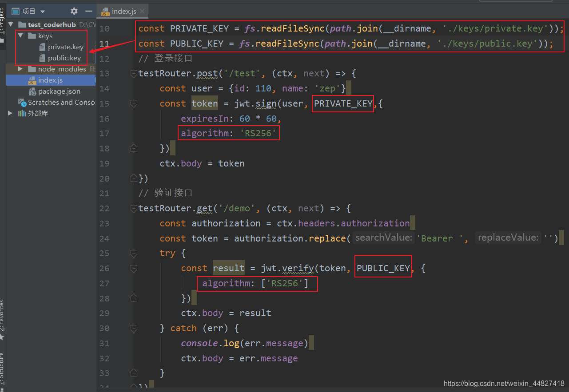The image size is (569, 392).
Task: Click './keys/private.key' string on line 10
Action: click(x=495, y=29)
